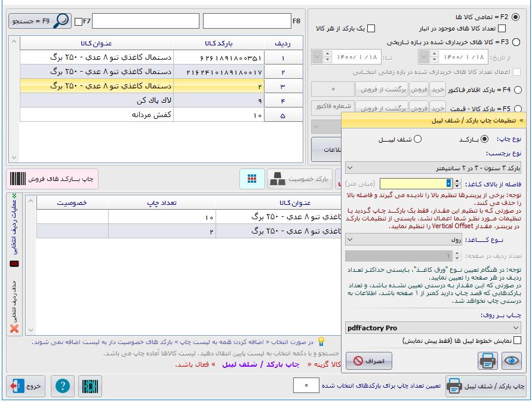Open the نوع برچسب label type dropdown
Screen dimensions: 532x402
(433, 168)
